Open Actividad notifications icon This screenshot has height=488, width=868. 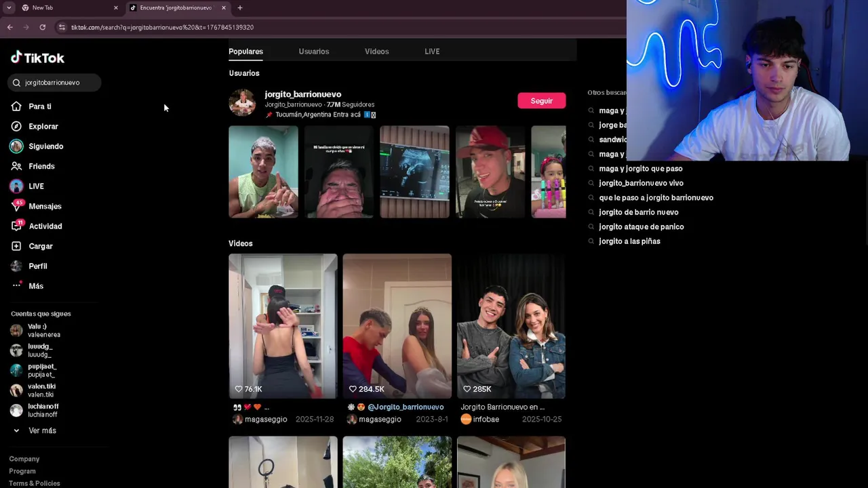click(16, 226)
